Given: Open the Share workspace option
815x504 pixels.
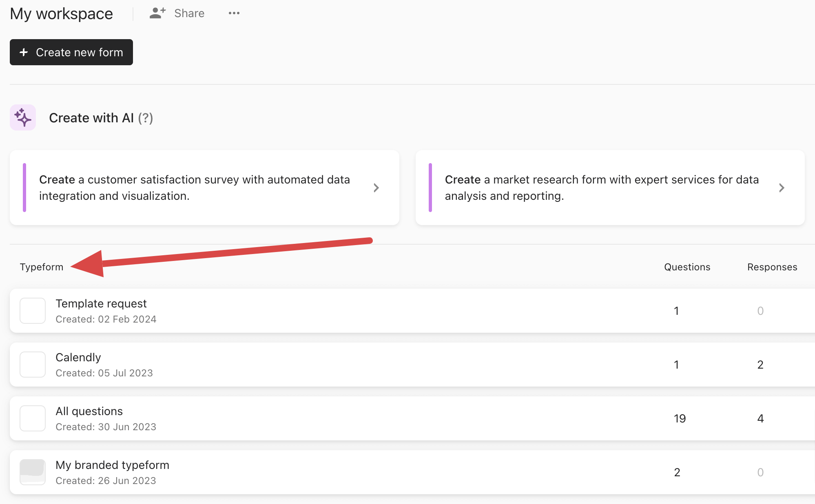Looking at the screenshot, I should point(177,13).
